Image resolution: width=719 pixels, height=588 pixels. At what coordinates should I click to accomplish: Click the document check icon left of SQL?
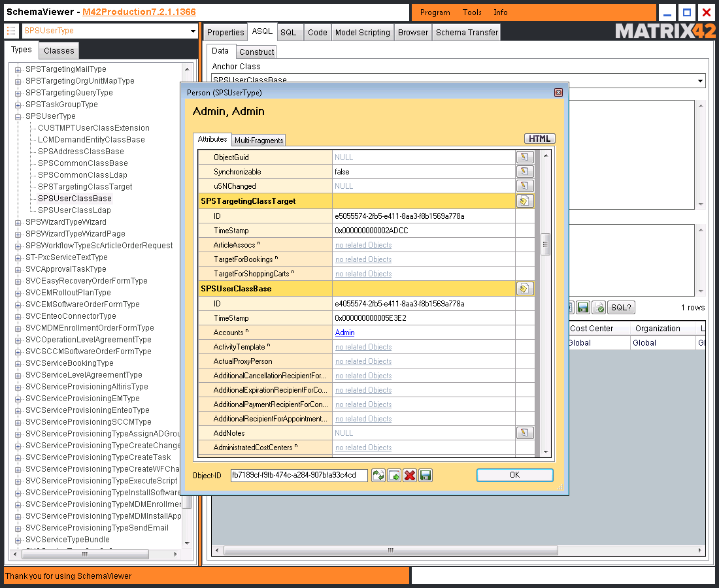[598, 308]
